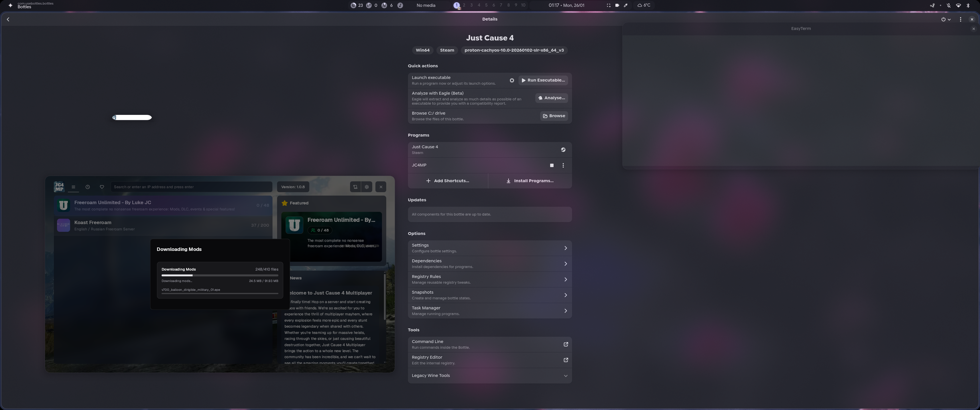Select the server list tab in JC4MP
The height and width of the screenshot is (410, 980).
[74, 187]
